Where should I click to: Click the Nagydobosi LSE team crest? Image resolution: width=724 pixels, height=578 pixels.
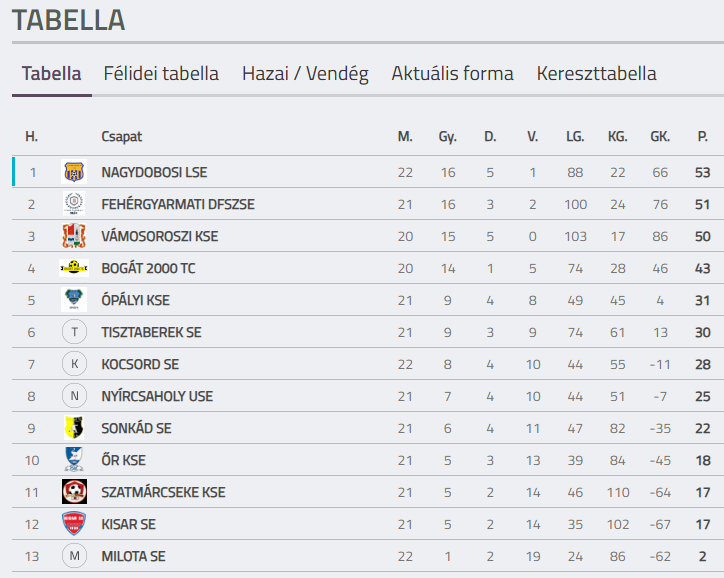74,172
